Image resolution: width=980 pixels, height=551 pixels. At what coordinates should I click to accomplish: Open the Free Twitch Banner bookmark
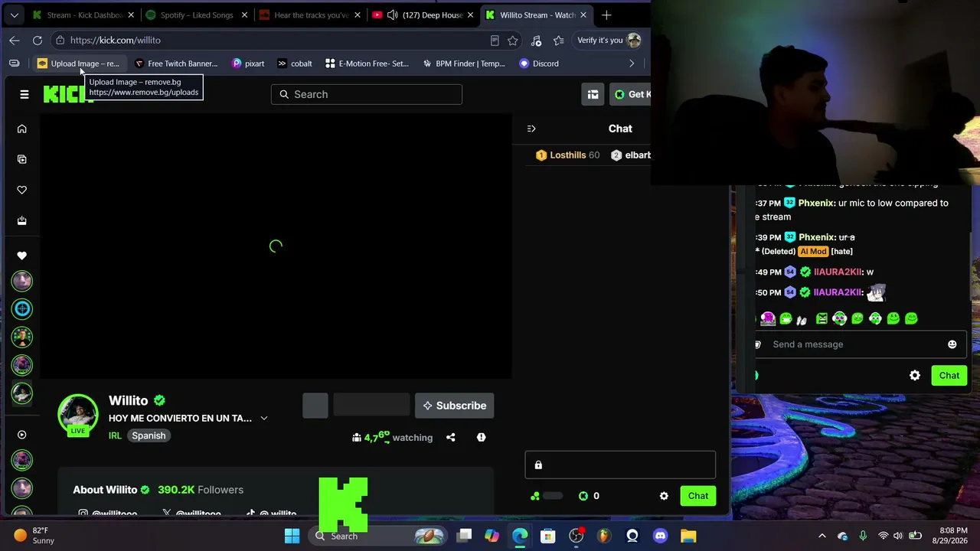pyautogui.click(x=176, y=64)
